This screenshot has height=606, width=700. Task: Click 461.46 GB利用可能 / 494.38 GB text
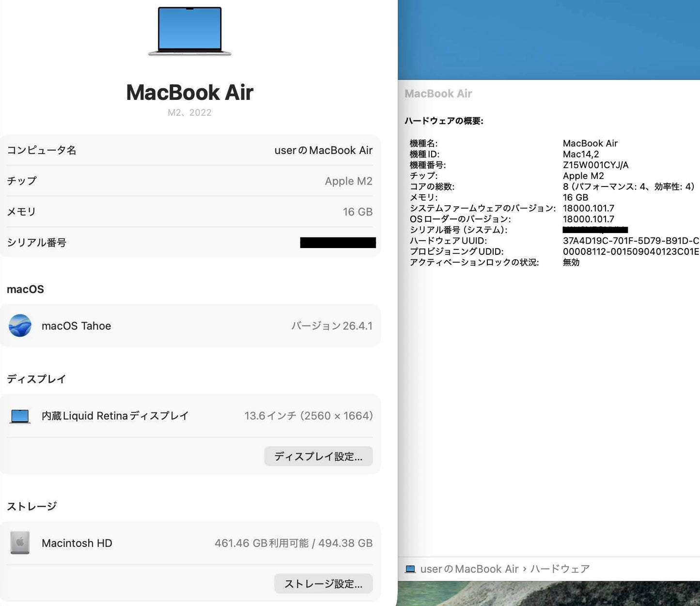294,543
